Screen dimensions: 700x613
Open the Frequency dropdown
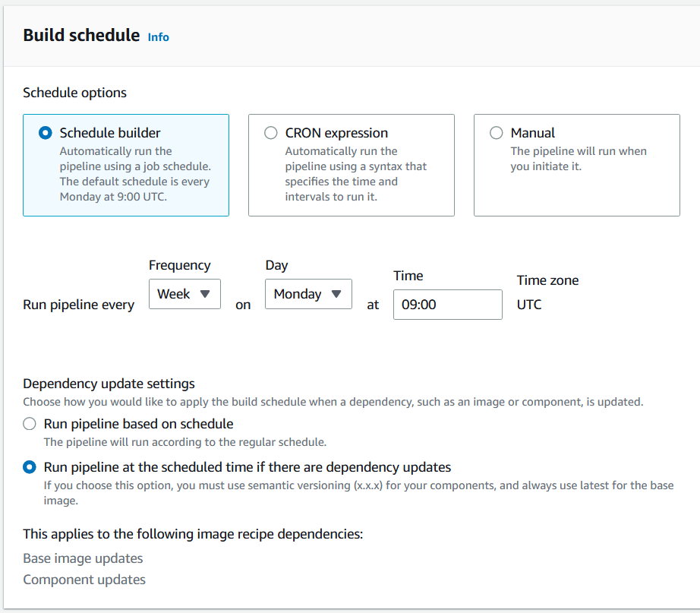(x=184, y=294)
